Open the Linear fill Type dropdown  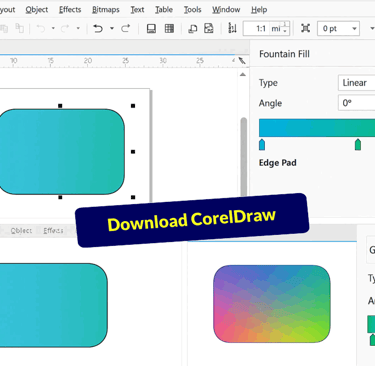click(x=356, y=83)
